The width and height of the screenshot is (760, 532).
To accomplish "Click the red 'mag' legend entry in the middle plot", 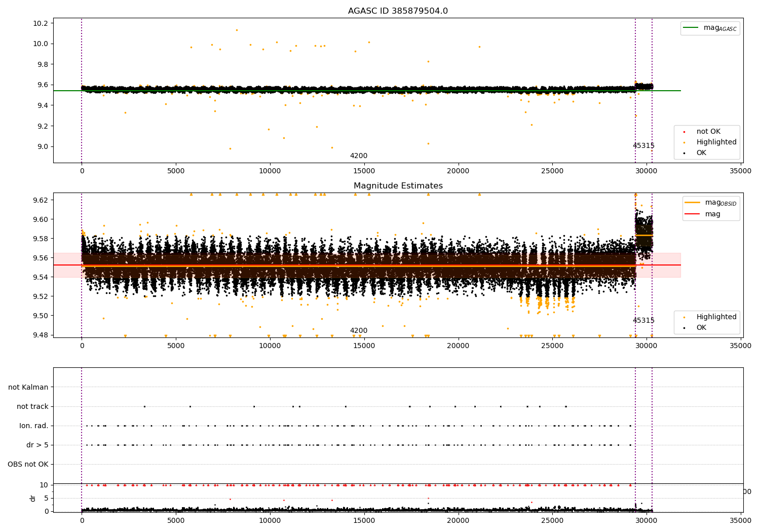I will 703,214.
